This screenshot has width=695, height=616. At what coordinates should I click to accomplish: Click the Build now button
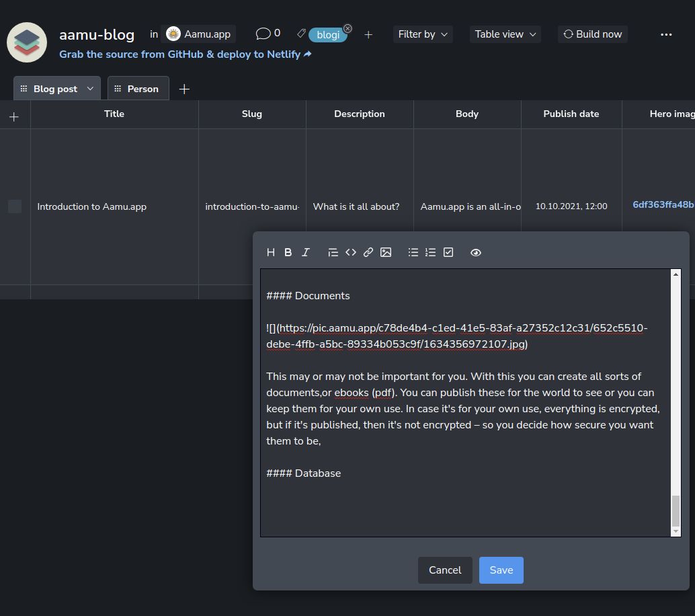593,34
